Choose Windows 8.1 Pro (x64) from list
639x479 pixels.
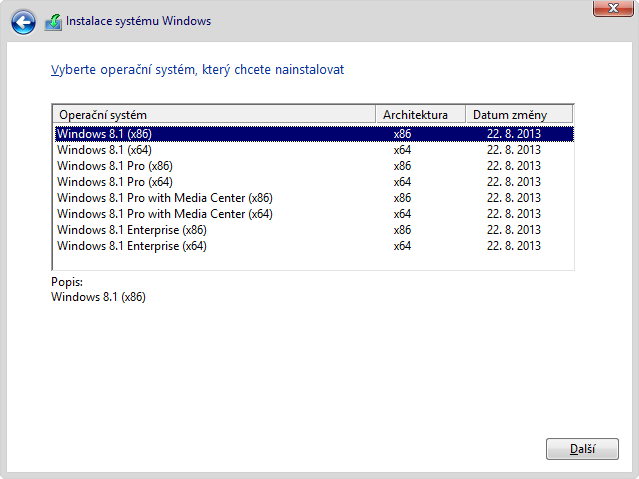tap(114, 181)
